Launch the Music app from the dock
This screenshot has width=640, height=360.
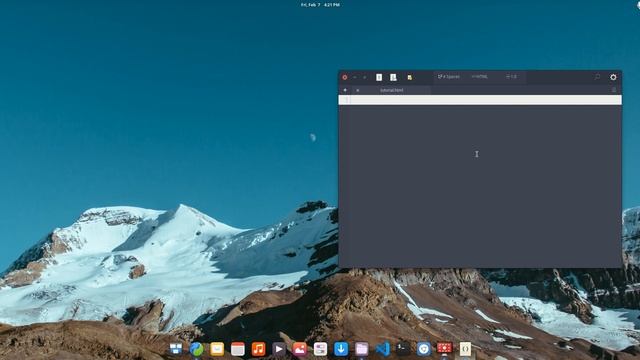(258, 349)
